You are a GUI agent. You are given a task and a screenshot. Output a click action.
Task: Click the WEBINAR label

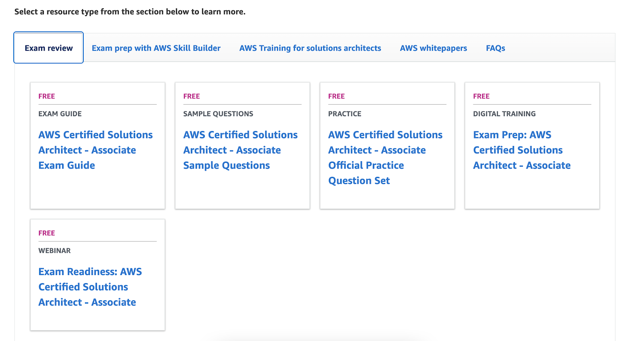(x=54, y=251)
